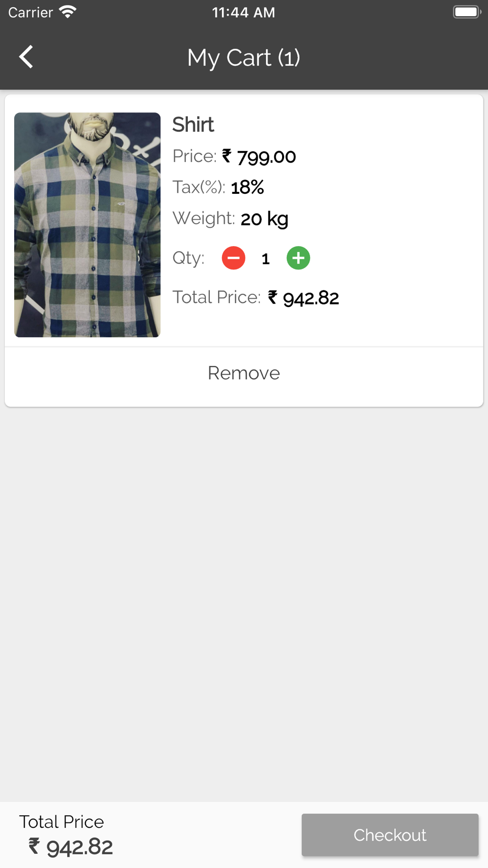
Task: Tap the bottom bar ₹ 942.82 amount
Action: (x=71, y=847)
